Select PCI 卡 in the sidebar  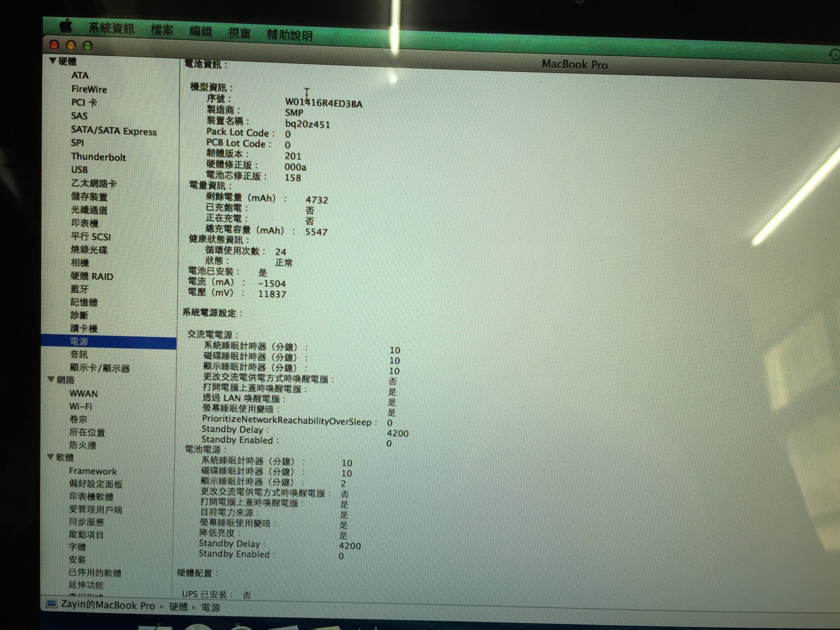click(84, 102)
